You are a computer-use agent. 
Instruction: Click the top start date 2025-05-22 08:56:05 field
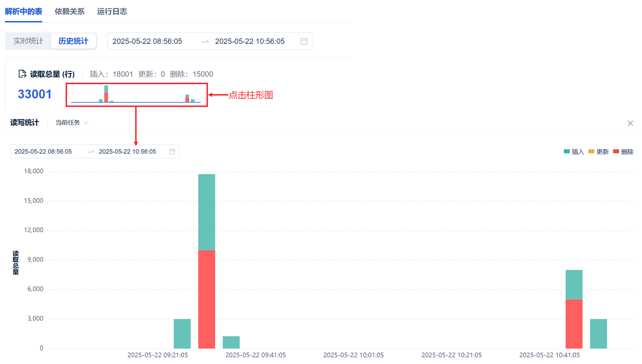(x=147, y=41)
